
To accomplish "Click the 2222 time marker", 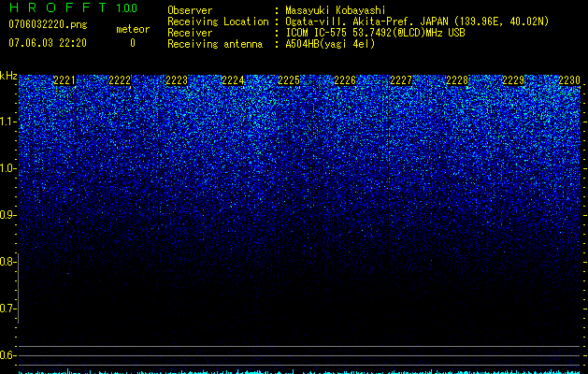I will tap(120, 80).
